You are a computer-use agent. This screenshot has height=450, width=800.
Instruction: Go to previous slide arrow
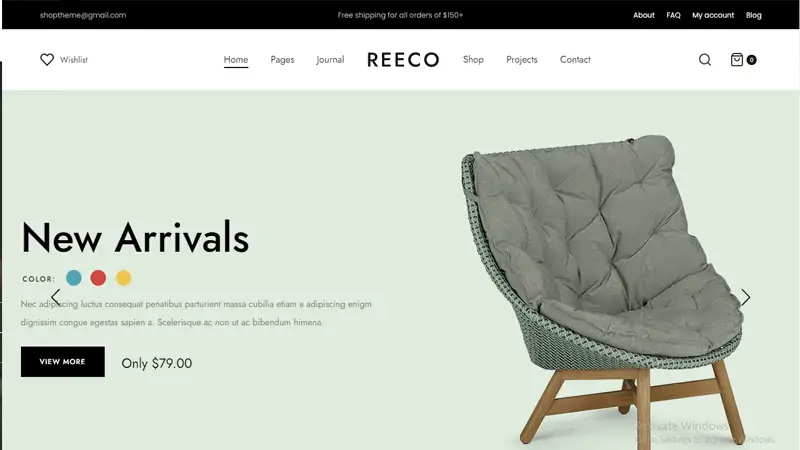(56, 297)
